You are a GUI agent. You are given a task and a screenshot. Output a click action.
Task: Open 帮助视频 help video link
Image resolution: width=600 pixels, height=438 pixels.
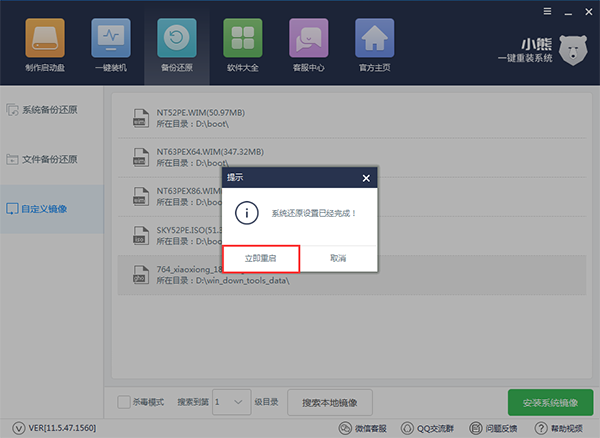(x=558, y=428)
